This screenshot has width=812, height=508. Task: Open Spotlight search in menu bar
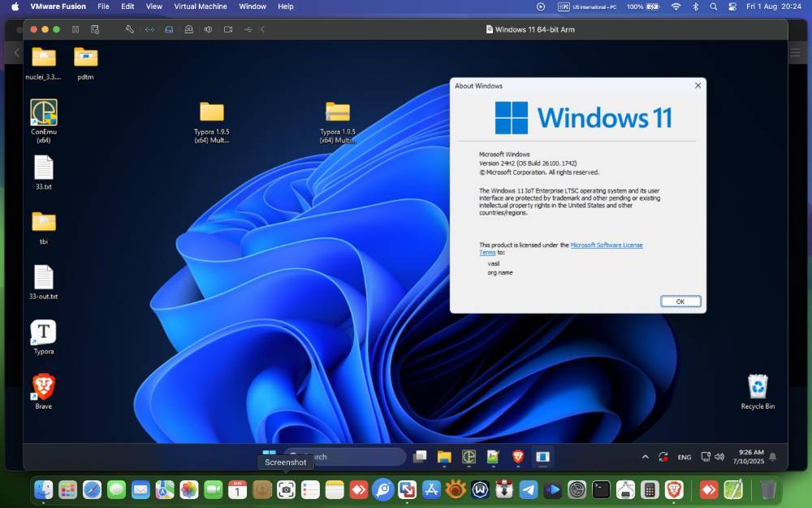pyautogui.click(x=714, y=7)
